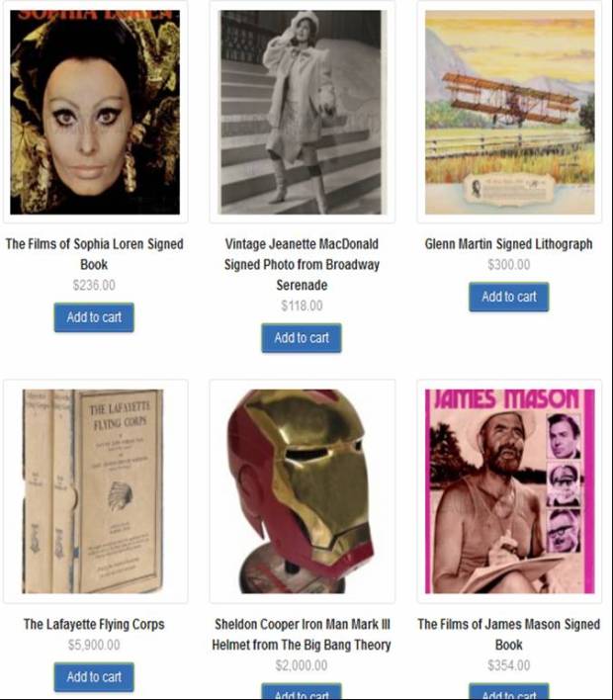Add Lafayette Flying Corps to cart
Viewport: 613px width, 700px height.
click(x=94, y=677)
